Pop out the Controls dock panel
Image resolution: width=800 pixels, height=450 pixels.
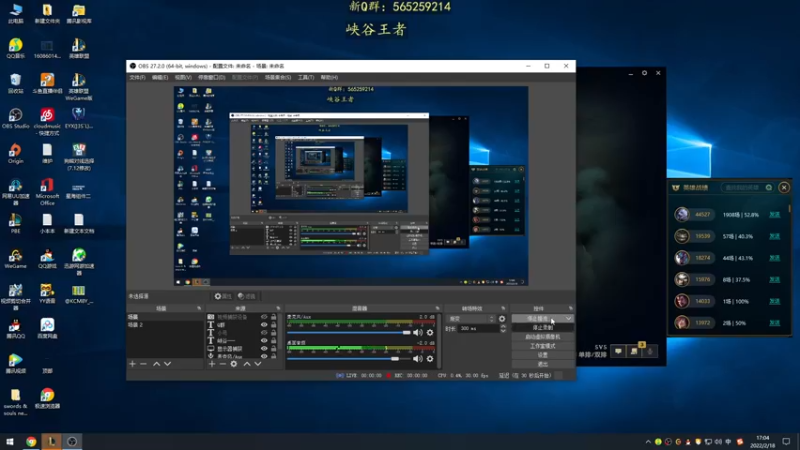tap(570, 308)
